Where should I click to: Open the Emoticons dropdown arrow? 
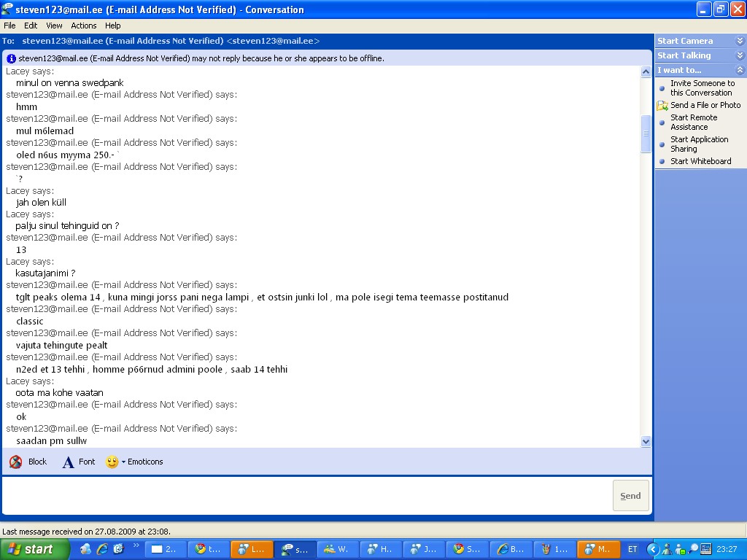point(123,462)
